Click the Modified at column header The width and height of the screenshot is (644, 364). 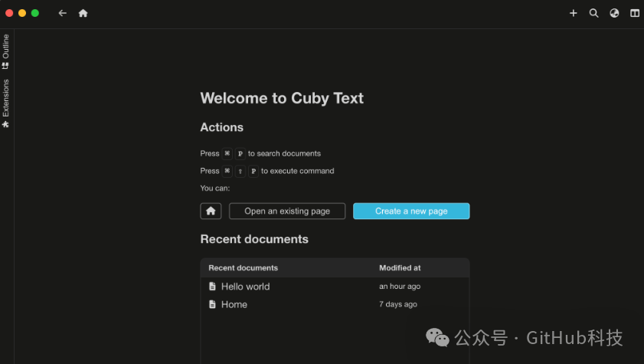tap(400, 268)
